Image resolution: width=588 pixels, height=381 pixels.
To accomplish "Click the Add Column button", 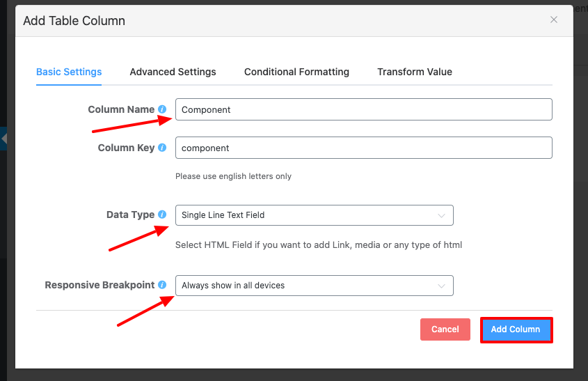I will (x=516, y=329).
